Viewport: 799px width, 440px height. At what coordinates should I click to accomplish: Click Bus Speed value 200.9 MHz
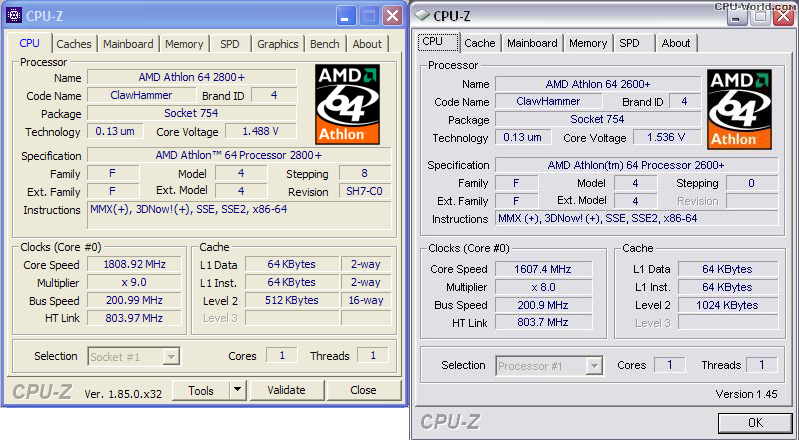pyautogui.click(x=543, y=305)
